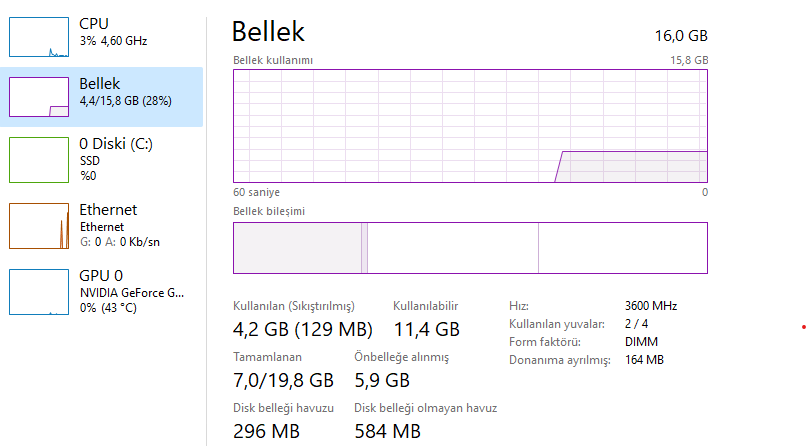Click the GPU 0 graph thumbnail

tap(39, 291)
